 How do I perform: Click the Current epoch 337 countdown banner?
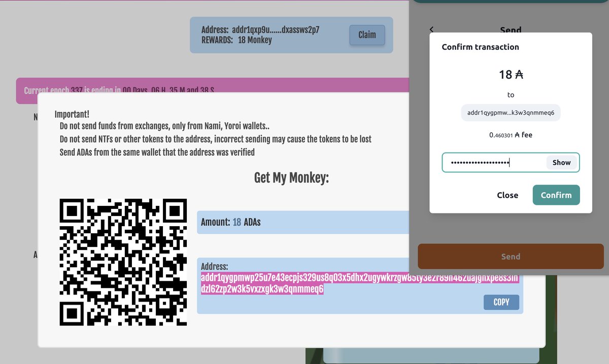click(x=212, y=91)
